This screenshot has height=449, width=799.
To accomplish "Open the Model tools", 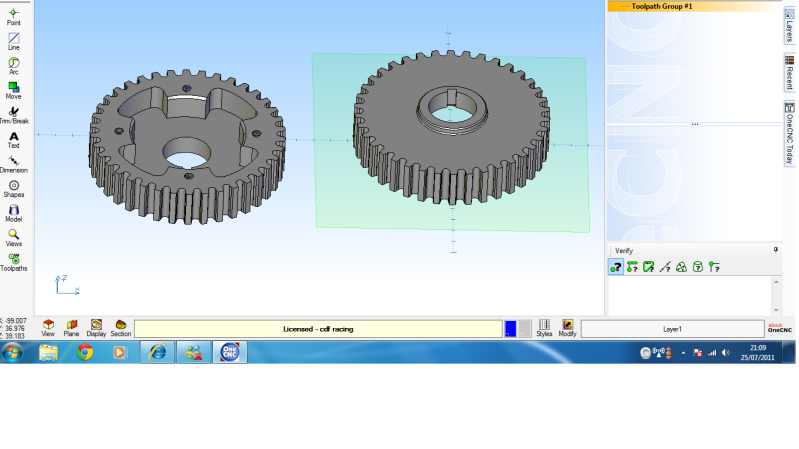I will [x=14, y=213].
